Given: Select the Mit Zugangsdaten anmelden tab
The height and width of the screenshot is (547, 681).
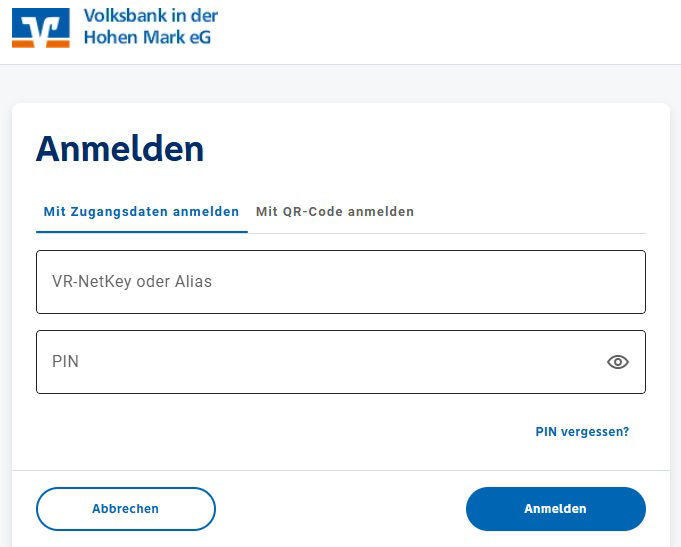Looking at the screenshot, I should click(141, 212).
